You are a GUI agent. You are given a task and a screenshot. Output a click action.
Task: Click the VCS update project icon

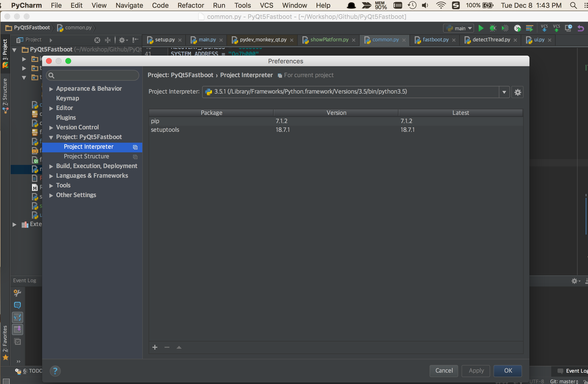[544, 28]
